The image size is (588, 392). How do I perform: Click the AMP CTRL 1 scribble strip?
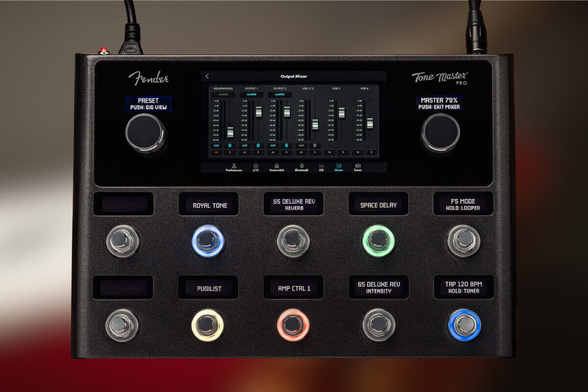tap(293, 287)
